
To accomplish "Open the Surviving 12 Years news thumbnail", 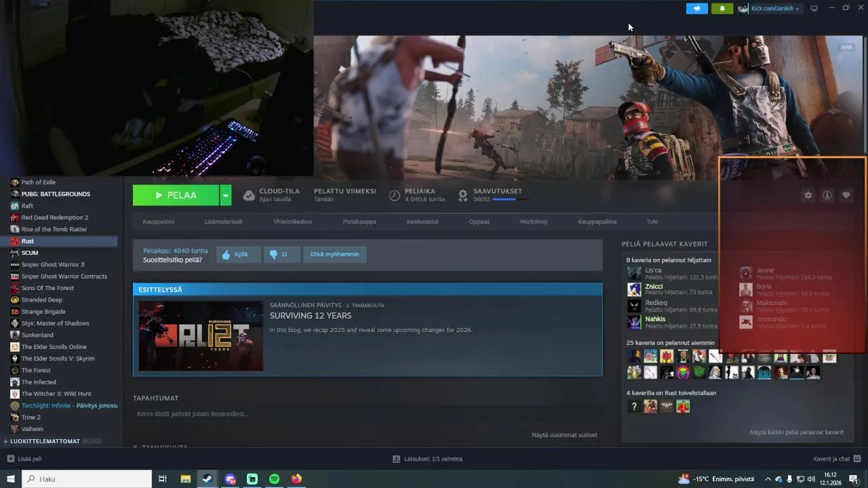I will pos(201,335).
